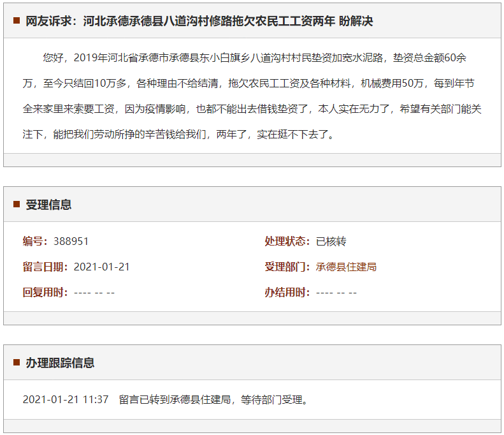Viewport: 504px width, 435px height.
Task: Select the 办理跟踪信息 section header
Action: [x=60, y=363]
